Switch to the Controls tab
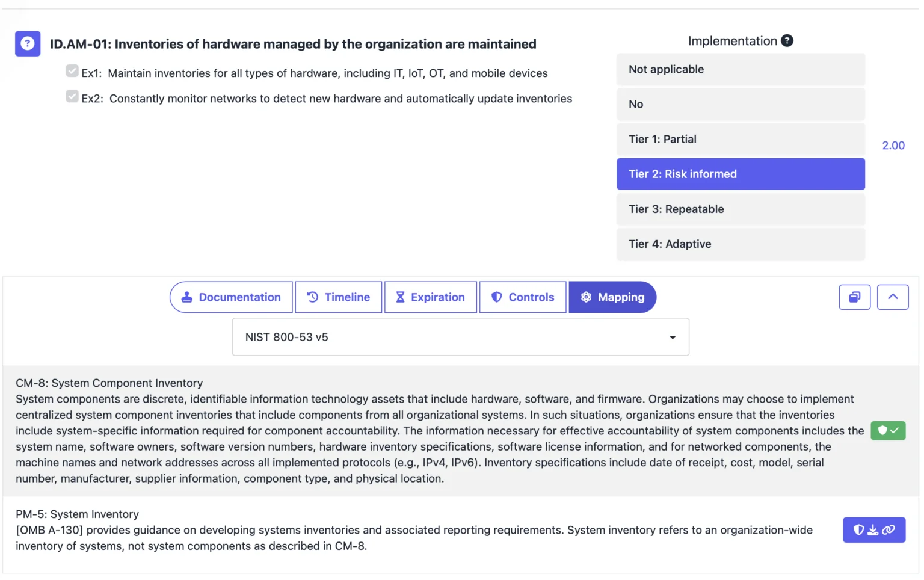 522,297
